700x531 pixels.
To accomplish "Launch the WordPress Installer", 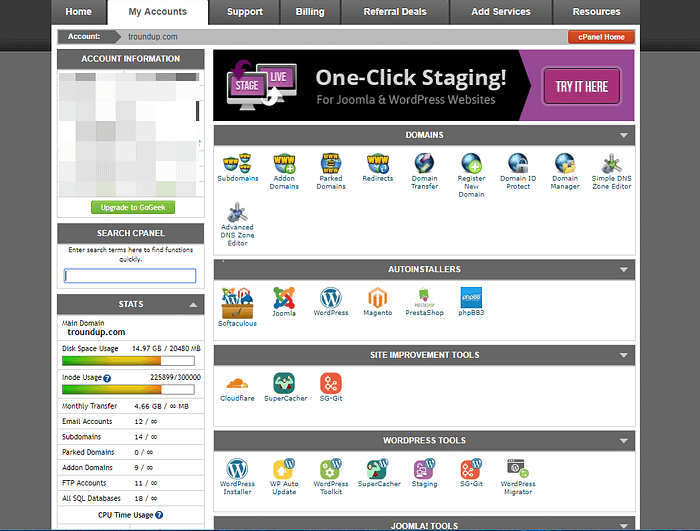I will click(238, 477).
